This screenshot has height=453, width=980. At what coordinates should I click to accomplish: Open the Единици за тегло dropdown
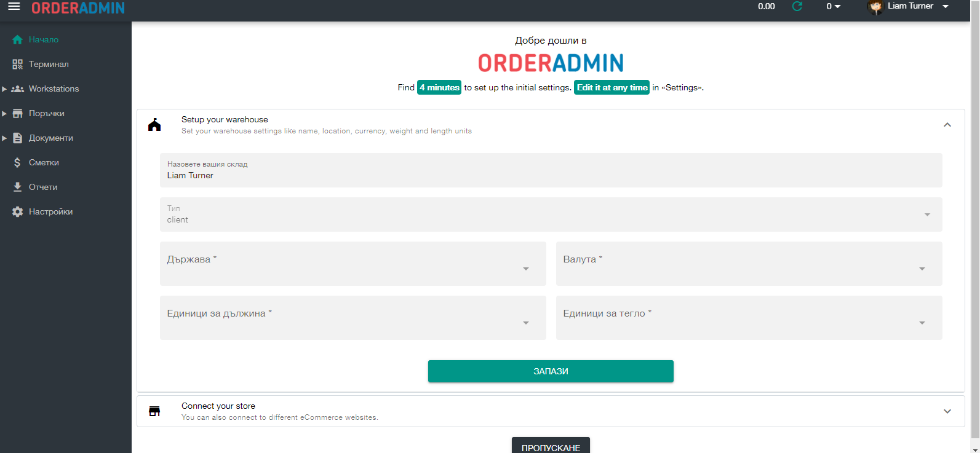click(749, 318)
